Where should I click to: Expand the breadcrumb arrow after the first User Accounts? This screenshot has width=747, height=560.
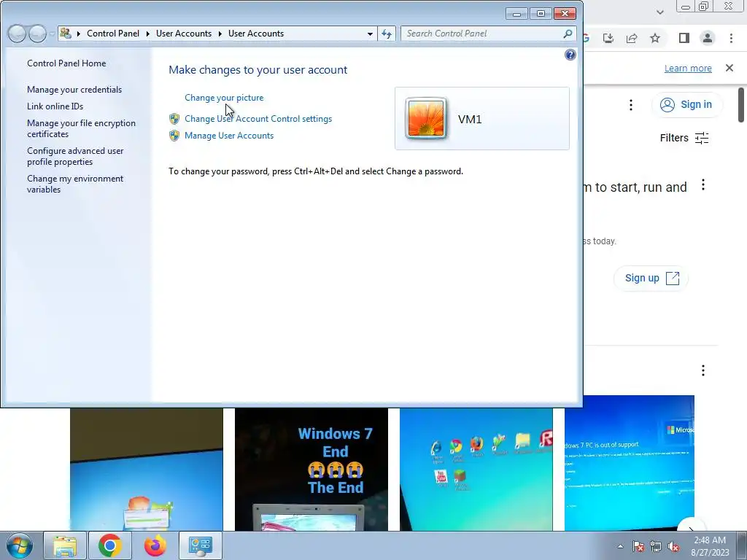coord(220,34)
